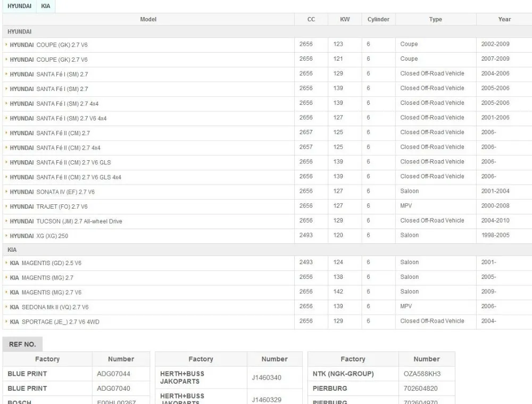
Task: Click the factory name "NTK (NGK-GROUP)"
Action: [x=343, y=374]
